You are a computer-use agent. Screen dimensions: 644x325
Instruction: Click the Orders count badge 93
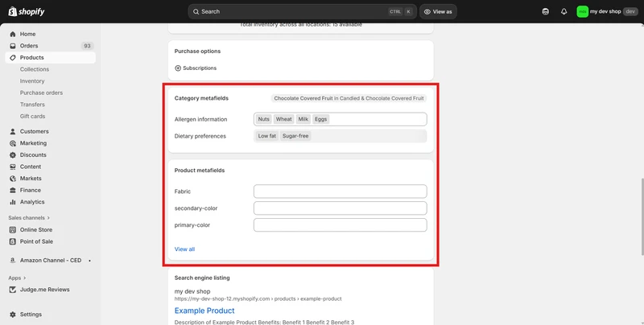87,46
